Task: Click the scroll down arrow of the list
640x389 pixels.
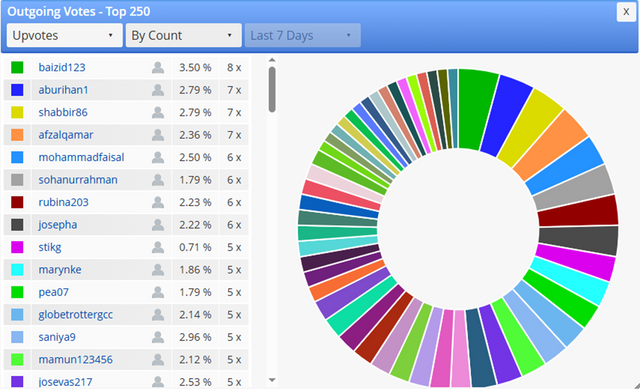Action: (272, 380)
